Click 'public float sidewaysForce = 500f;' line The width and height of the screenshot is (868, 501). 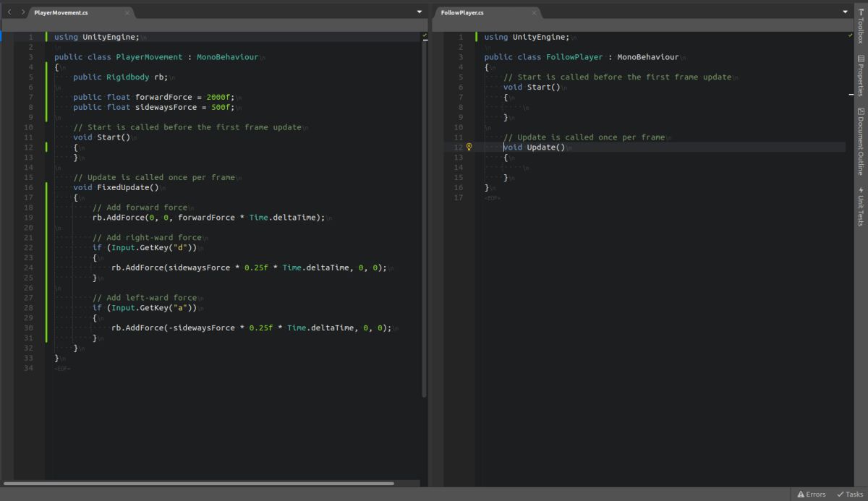pyautogui.click(x=153, y=107)
